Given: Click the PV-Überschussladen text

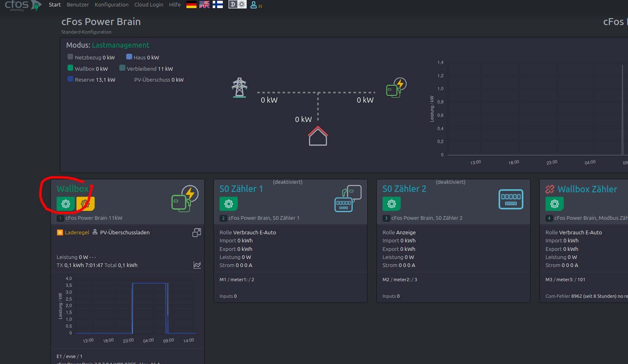Looking at the screenshot, I should click(x=125, y=232).
